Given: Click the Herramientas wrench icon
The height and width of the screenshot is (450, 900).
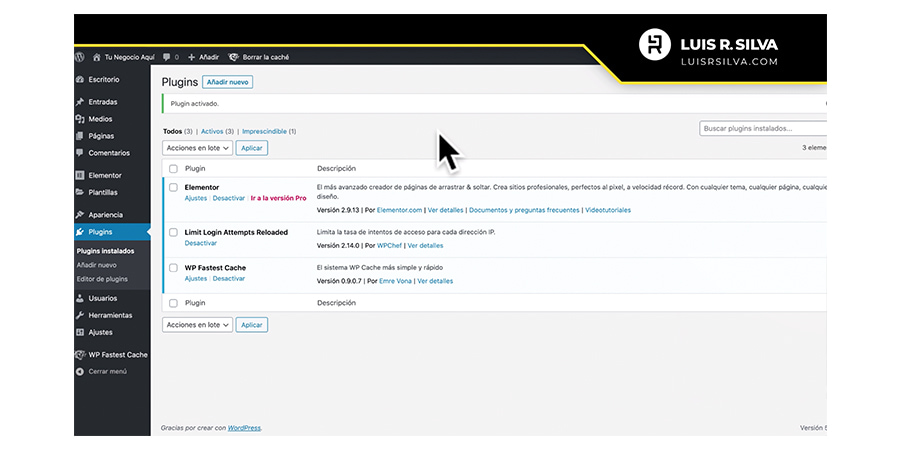Looking at the screenshot, I should click(x=80, y=315).
